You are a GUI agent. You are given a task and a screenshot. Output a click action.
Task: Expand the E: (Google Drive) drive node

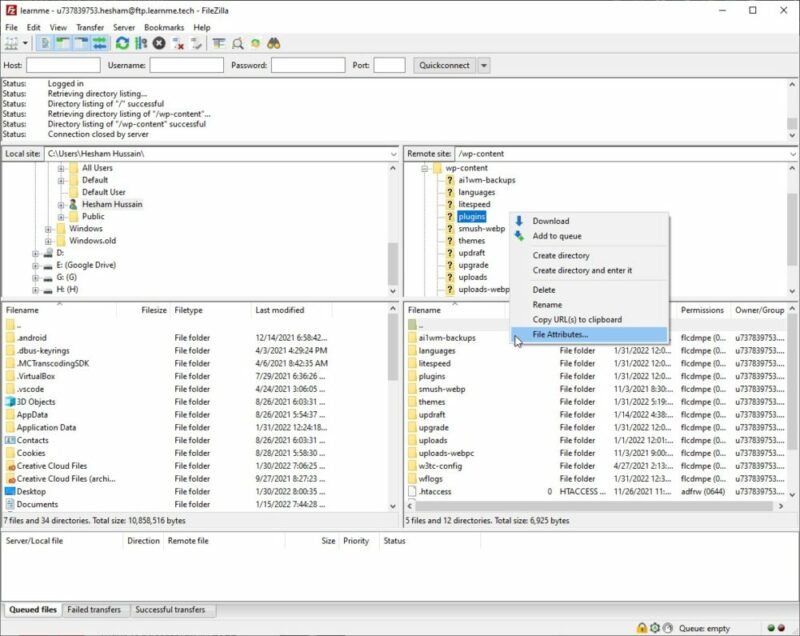[35, 265]
